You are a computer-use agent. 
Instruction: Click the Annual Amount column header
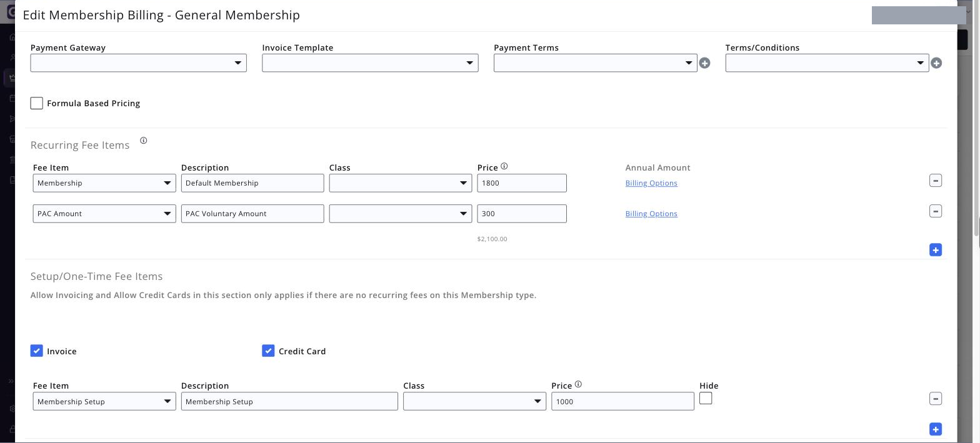[657, 167]
